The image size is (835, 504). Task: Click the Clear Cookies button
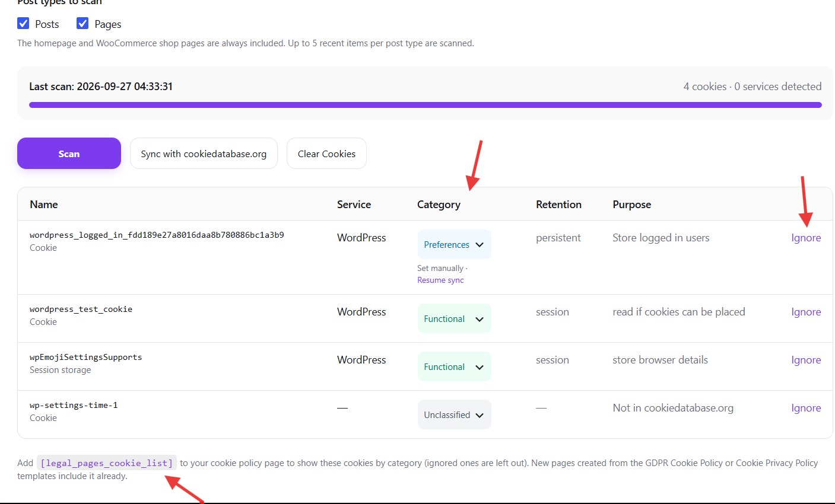(x=326, y=154)
